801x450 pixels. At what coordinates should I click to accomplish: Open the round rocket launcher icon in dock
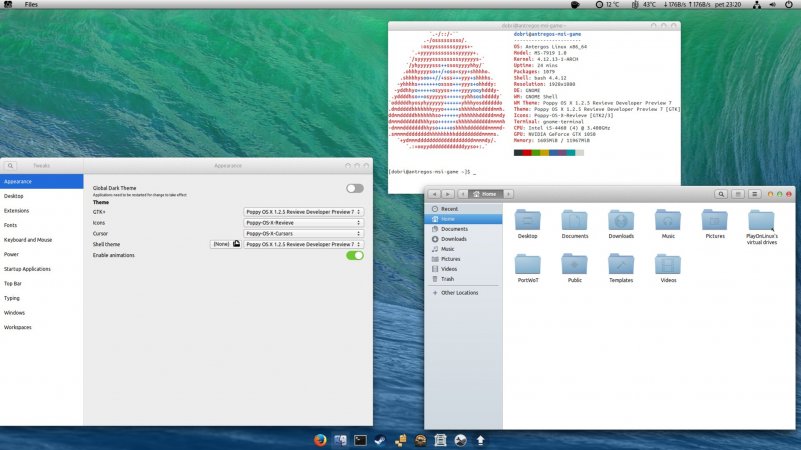[460, 440]
